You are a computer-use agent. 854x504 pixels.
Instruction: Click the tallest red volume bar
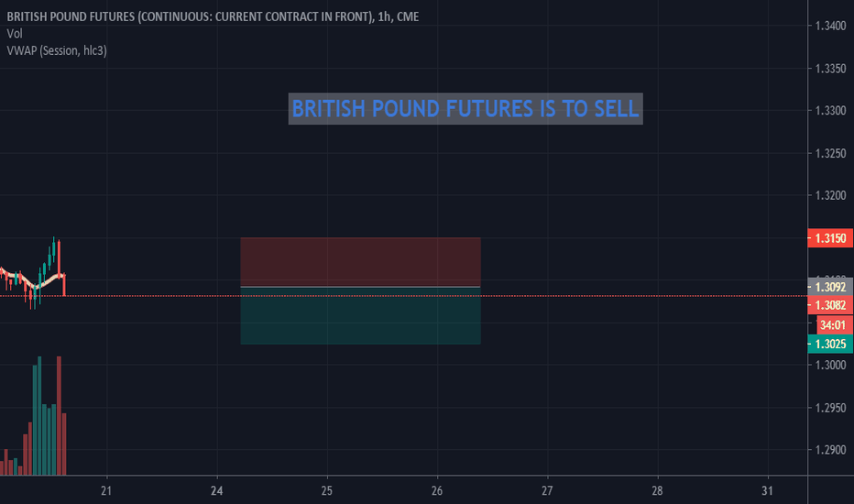(x=59, y=415)
